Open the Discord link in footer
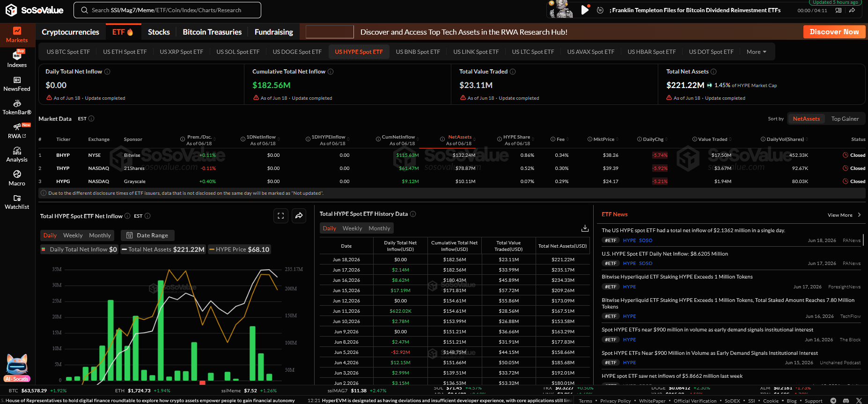 click(x=846, y=401)
